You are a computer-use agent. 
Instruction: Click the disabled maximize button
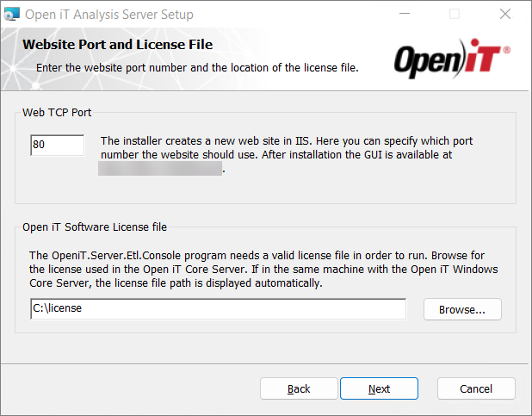(x=455, y=14)
